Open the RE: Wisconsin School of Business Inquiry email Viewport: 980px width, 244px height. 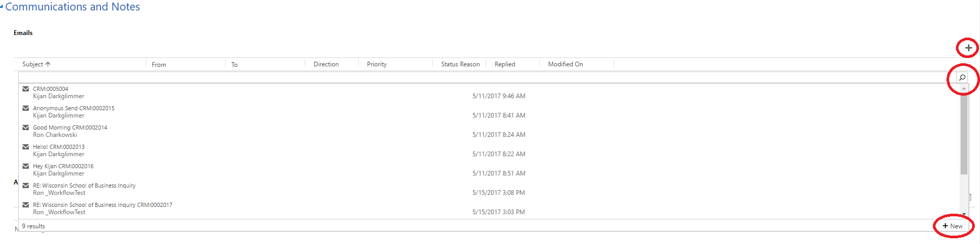(84, 185)
